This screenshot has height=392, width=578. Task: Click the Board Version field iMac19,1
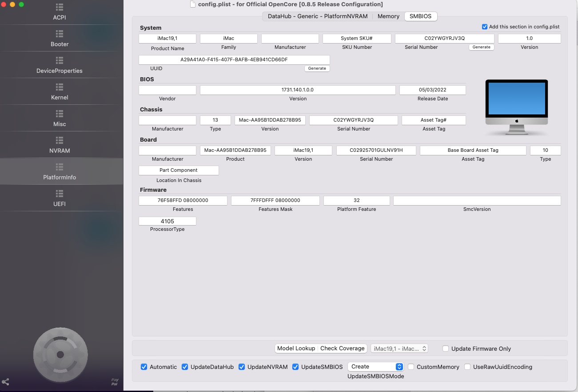coord(303,150)
